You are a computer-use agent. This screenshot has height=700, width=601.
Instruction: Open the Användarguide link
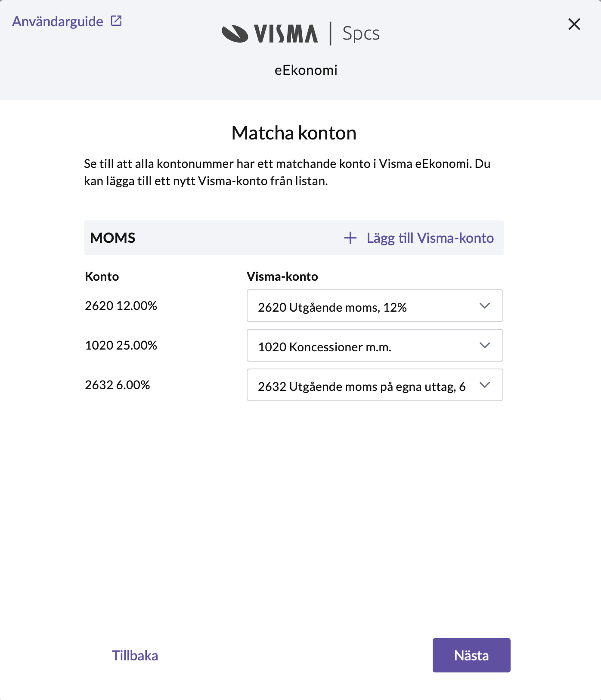coord(58,22)
